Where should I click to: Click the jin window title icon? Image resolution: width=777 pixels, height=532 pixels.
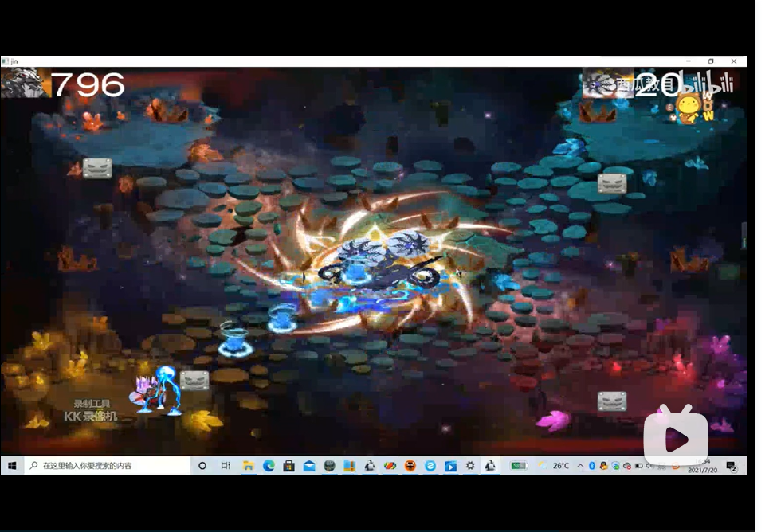tap(5, 61)
